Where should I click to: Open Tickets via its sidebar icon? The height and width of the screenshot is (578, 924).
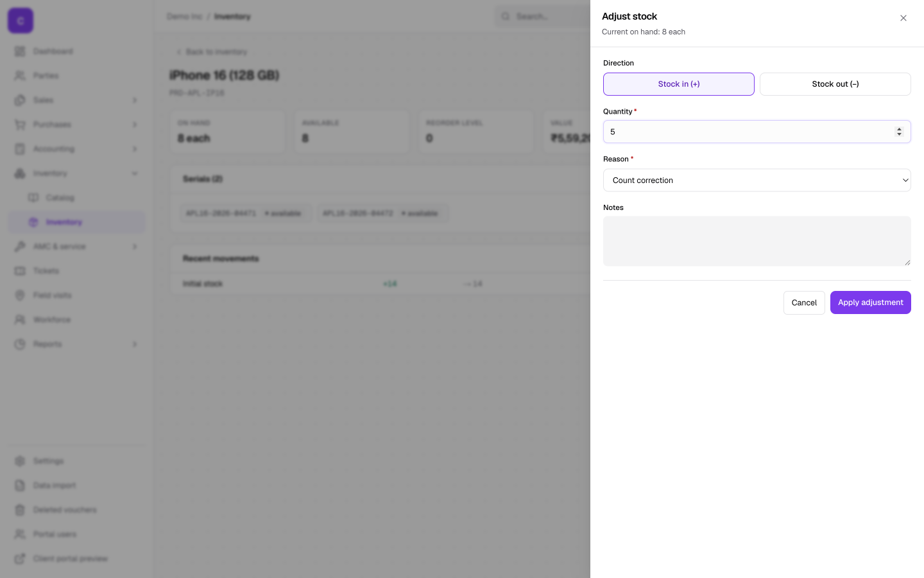(x=20, y=271)
